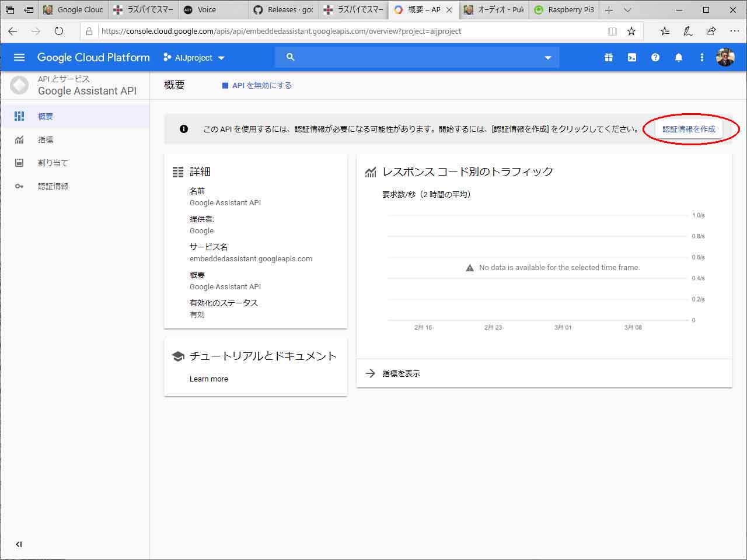747x560 pixels.
Task: Click the 指標 chart icon in sidebar
Action: pos(19,139)
